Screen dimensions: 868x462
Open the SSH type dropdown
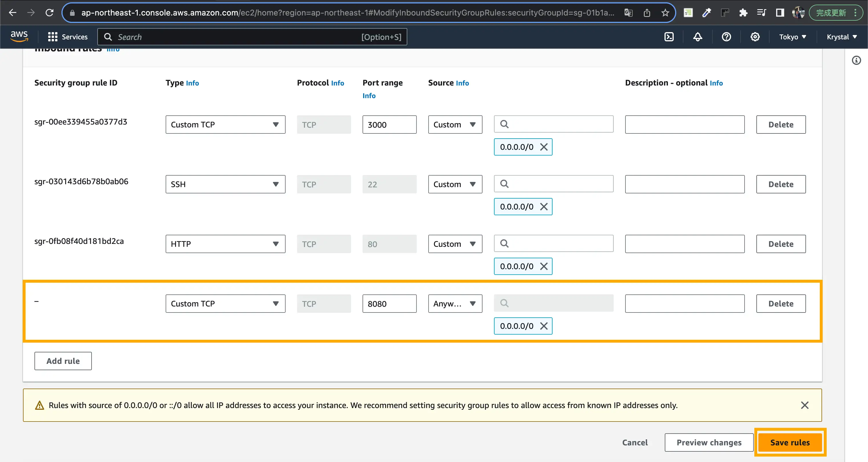225,184
